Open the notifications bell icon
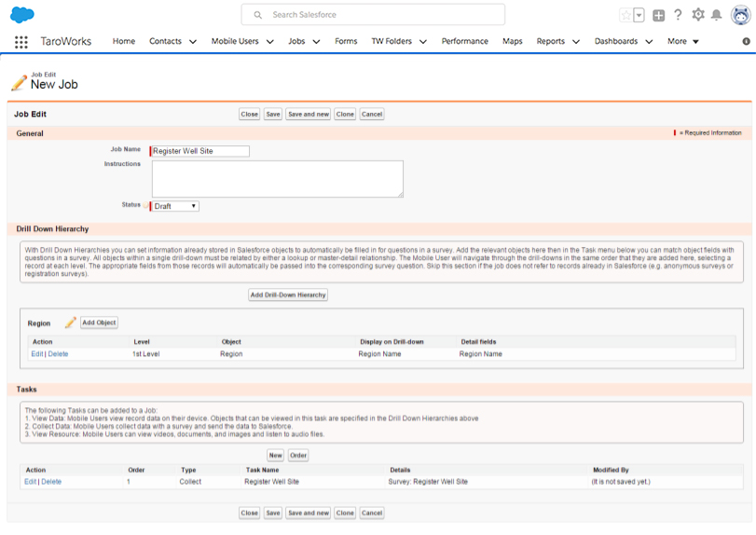This screenshot has height=535, width=756. (x=717, y=15)
